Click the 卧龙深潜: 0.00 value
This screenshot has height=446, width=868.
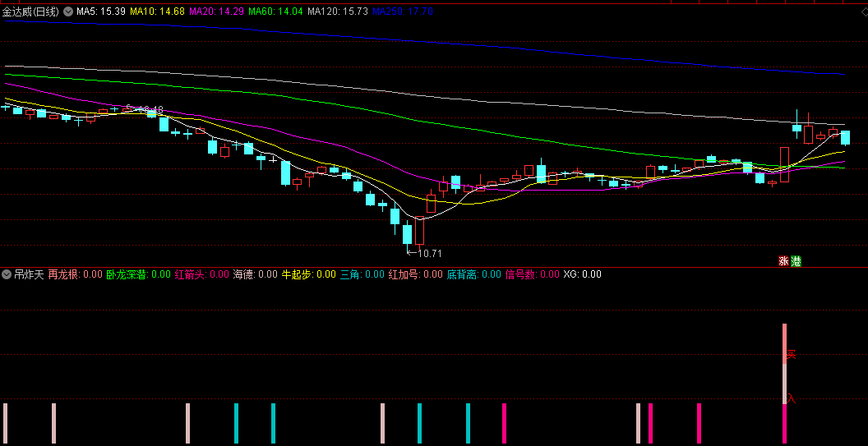click(x=138, y=274)
